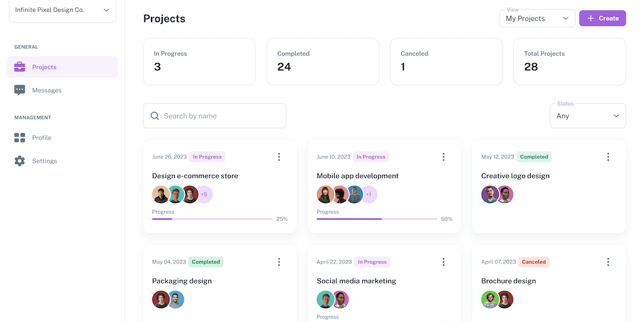
Task: Open options menu for Design e-commerce store
Action: [x=279, y=157]
